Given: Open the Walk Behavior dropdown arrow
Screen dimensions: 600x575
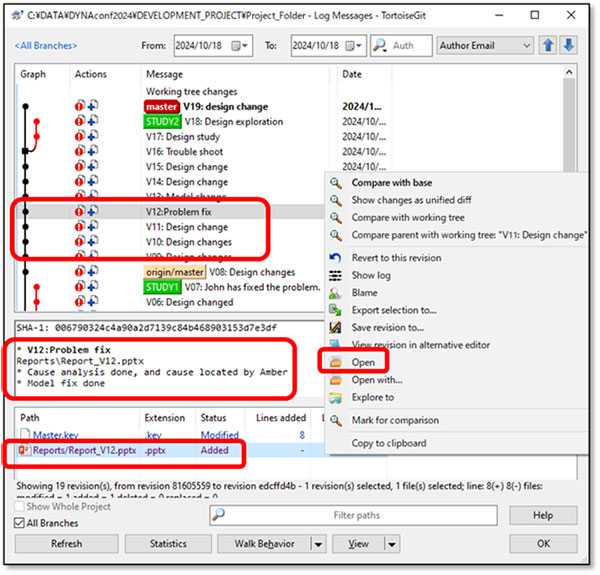Looking at the screenshot, I should 317,544.
